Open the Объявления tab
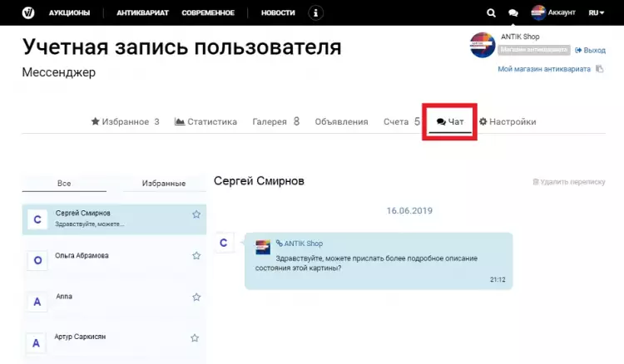 point(341,121)
